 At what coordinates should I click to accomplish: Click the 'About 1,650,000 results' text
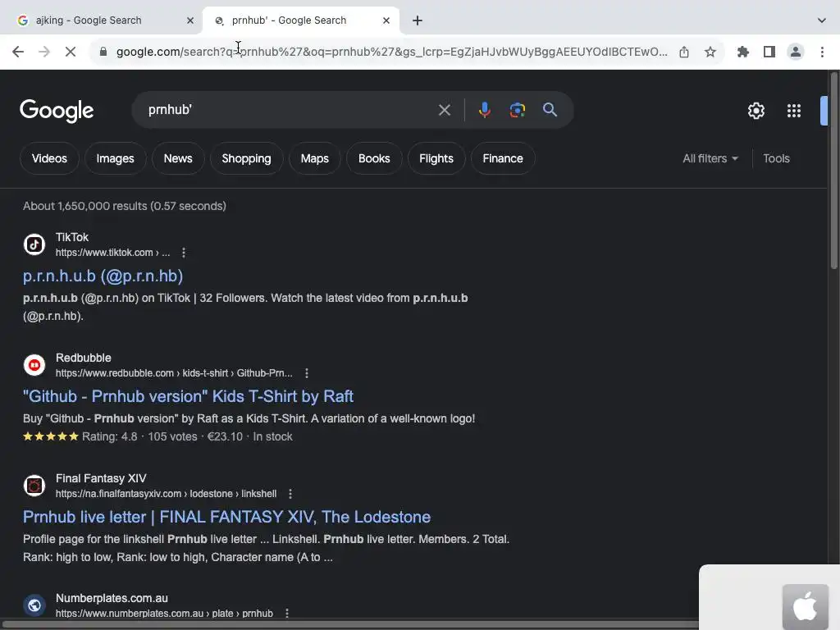pyautogui.click(x=125, y=206)
